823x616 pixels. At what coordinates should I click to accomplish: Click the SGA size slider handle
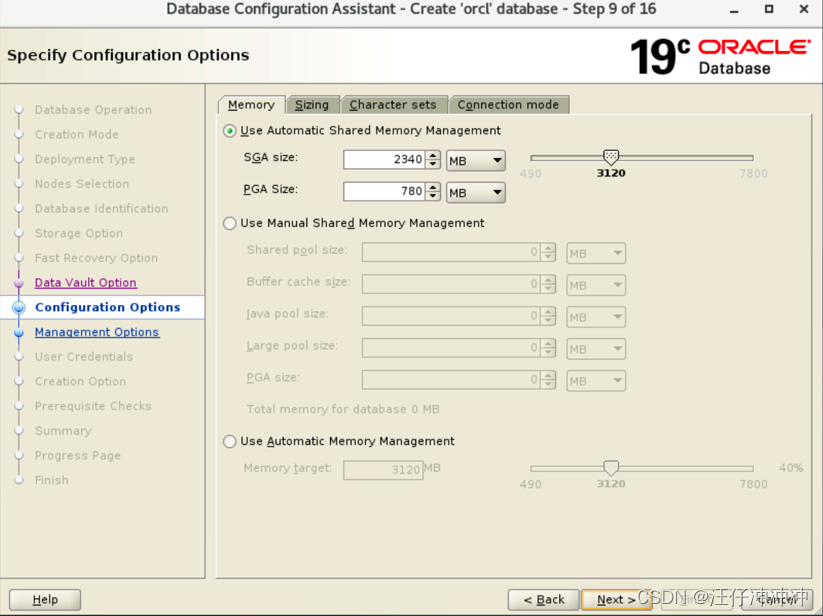pyautogui.click(x=611, y=157)
